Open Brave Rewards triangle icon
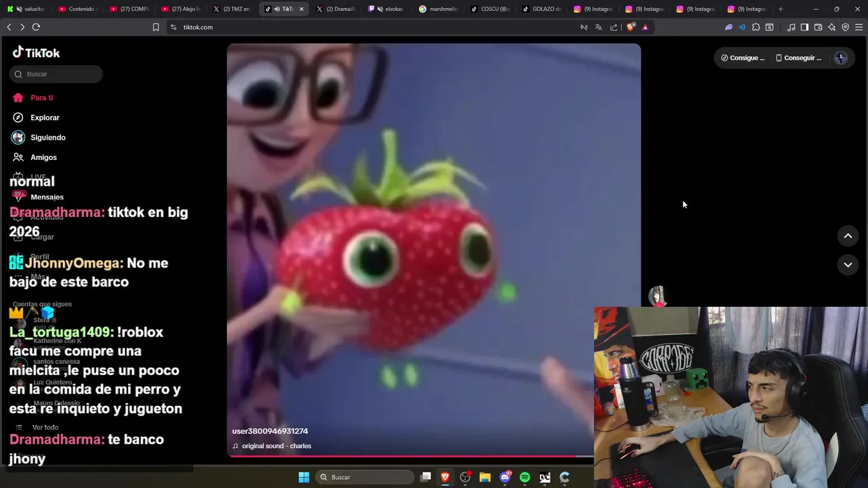This screenshot has height=488, width=868. click(x=645, y=27)
